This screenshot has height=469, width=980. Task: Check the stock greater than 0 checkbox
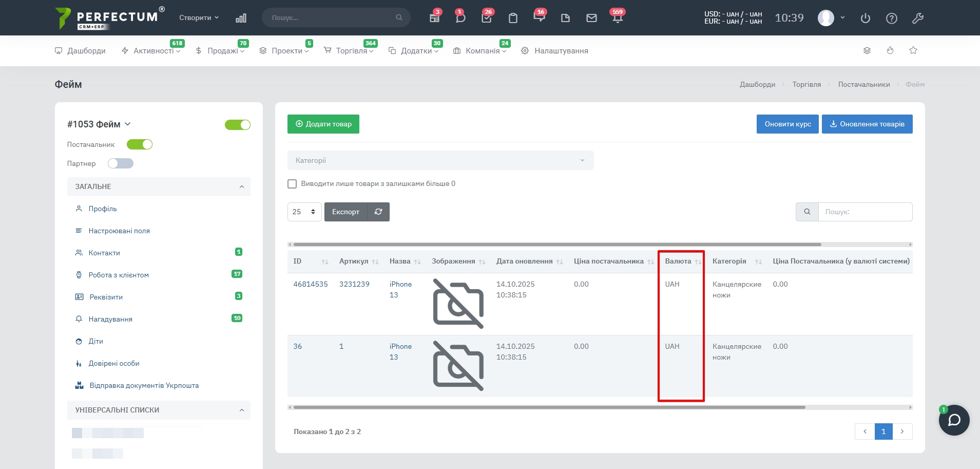click(292, 184)
